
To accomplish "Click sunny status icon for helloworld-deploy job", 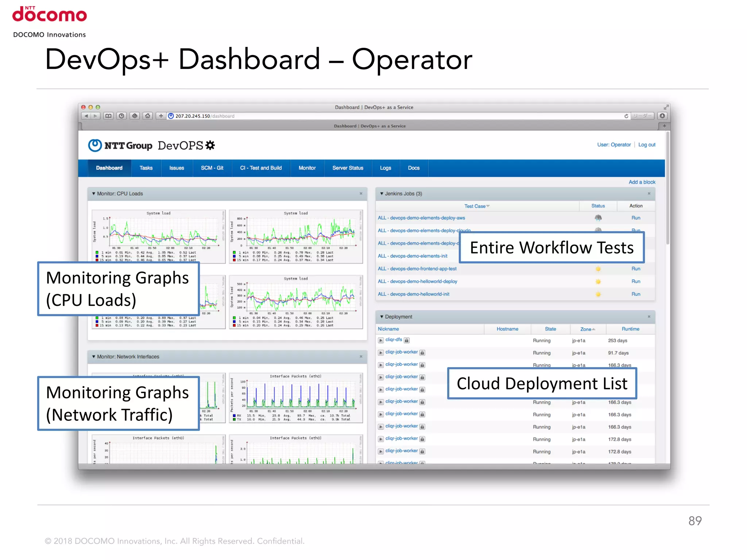I will pos(598,281).
